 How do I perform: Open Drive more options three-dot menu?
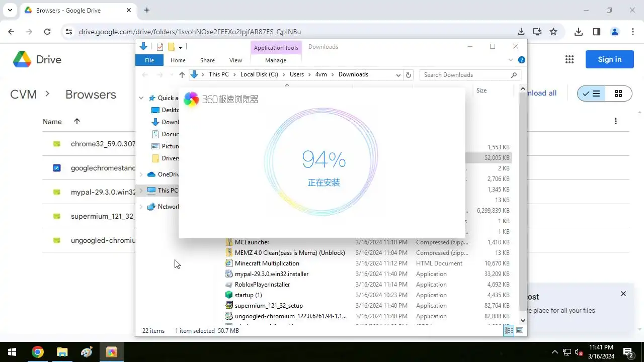coord(616,121)
